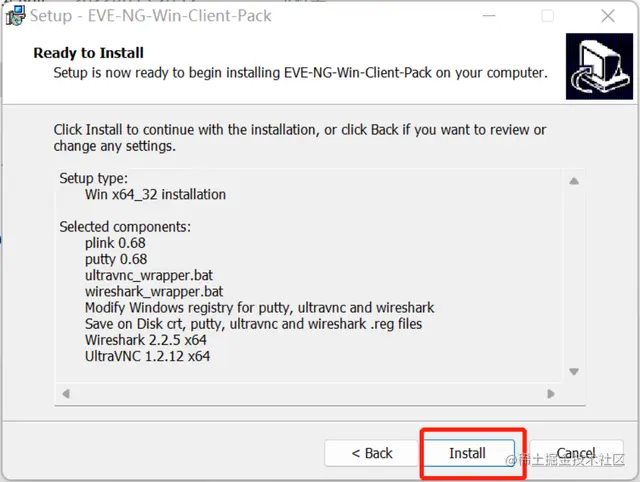
Task: Click the "UltraVNC 1.2.12 x64" line
Action: click(147, 356)
